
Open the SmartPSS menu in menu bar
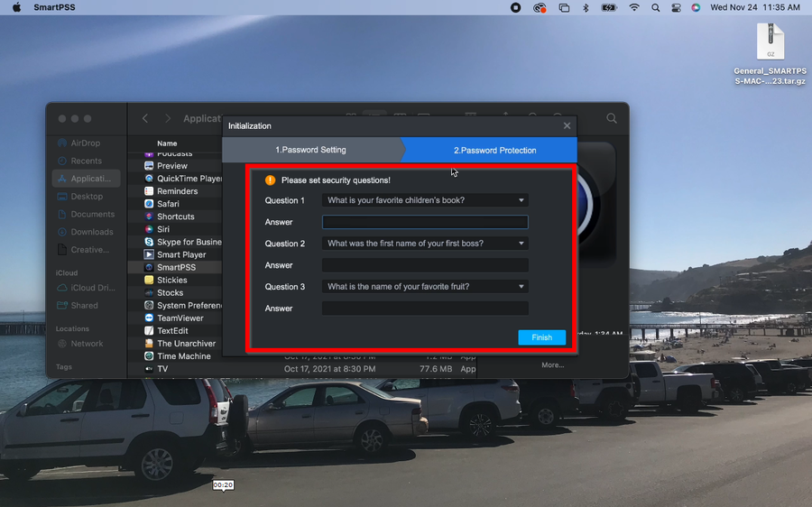coord(54,8)
